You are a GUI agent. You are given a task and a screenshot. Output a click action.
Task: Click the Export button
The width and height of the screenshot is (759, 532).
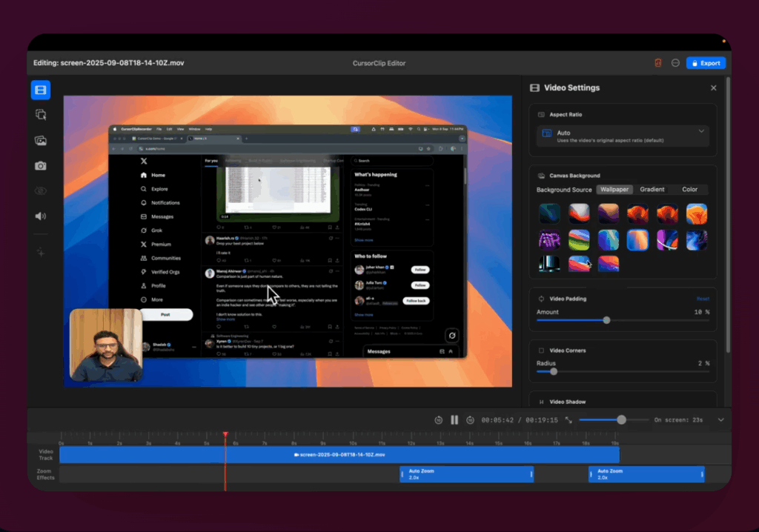pyautogui.click(x=705, y=63)
